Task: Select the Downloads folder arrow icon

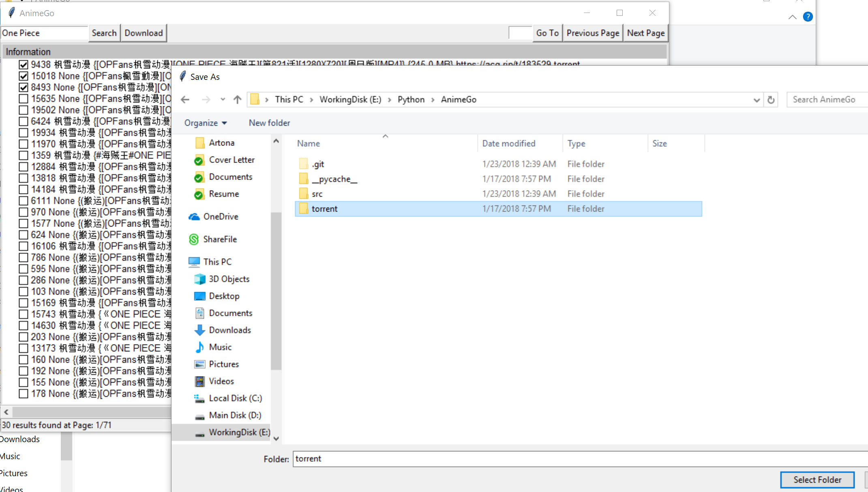Action: pyautogui.click(x=199, y=330)
